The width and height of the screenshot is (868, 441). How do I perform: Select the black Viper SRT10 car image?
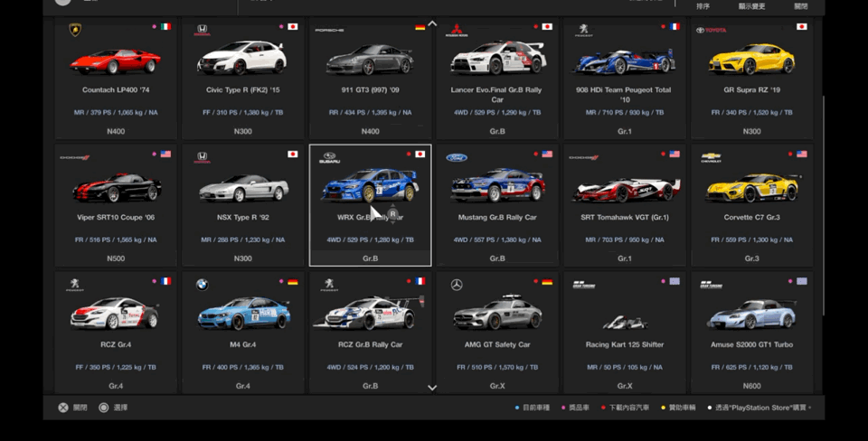pyautogui.click(x=117, y=188)
